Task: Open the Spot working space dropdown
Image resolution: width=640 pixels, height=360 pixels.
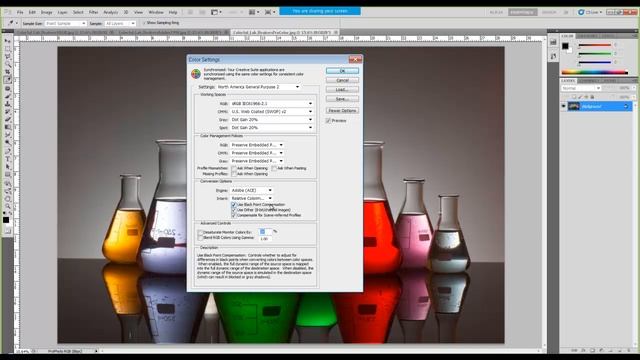Action: (272, 128)
